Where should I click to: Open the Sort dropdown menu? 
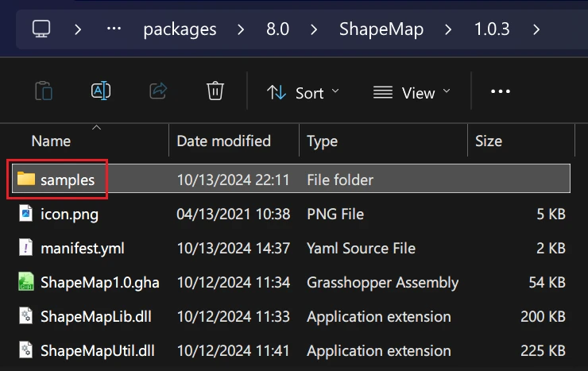(x=302, y=92)
